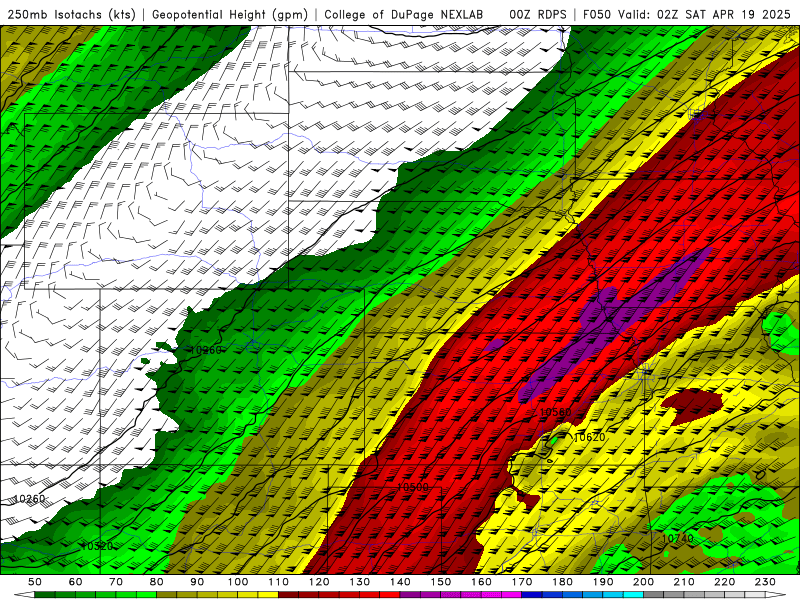The height and width of the screenshot is (600, 800).
Task: Click the darkest green swatch below 50
Action: point(45,595)
